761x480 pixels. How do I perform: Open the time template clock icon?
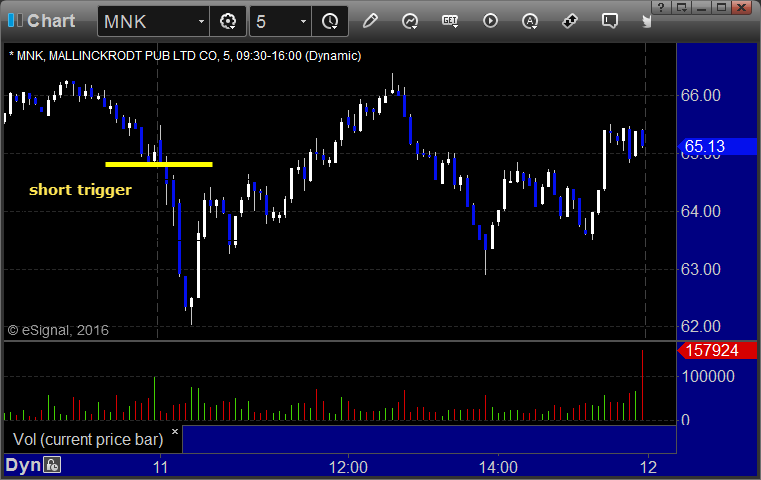[330, 21]
